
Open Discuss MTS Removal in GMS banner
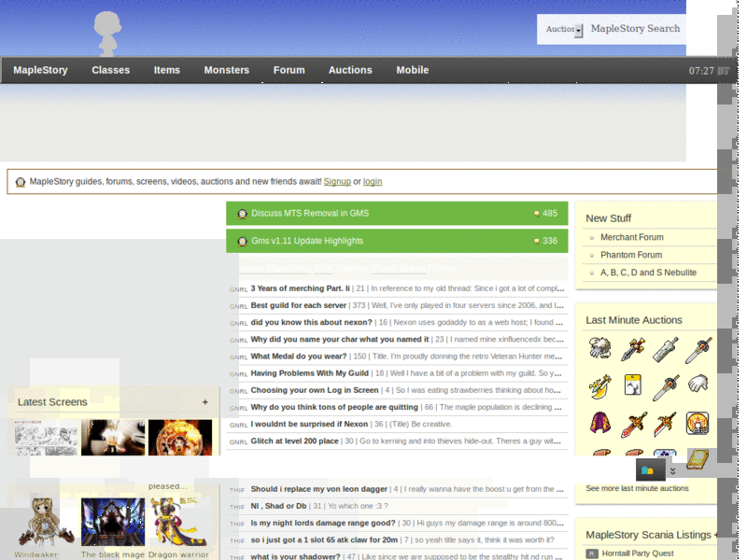(x=397, y=214)
